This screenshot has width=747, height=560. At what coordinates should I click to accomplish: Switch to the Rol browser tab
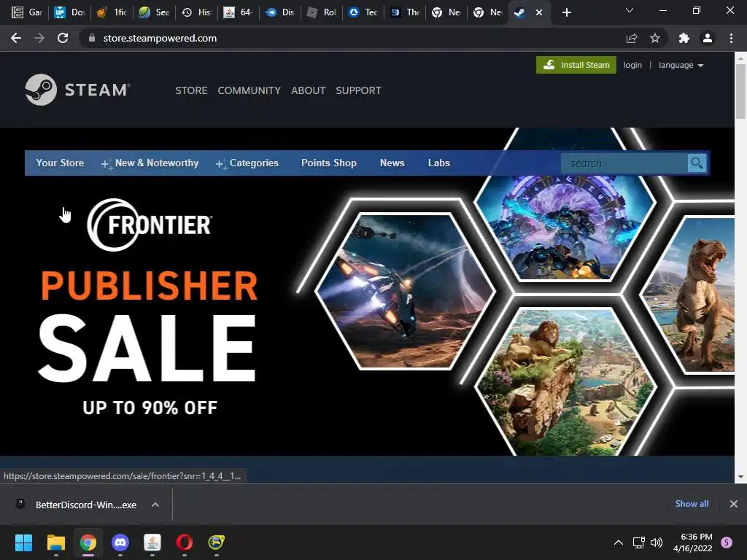[322, 12]
